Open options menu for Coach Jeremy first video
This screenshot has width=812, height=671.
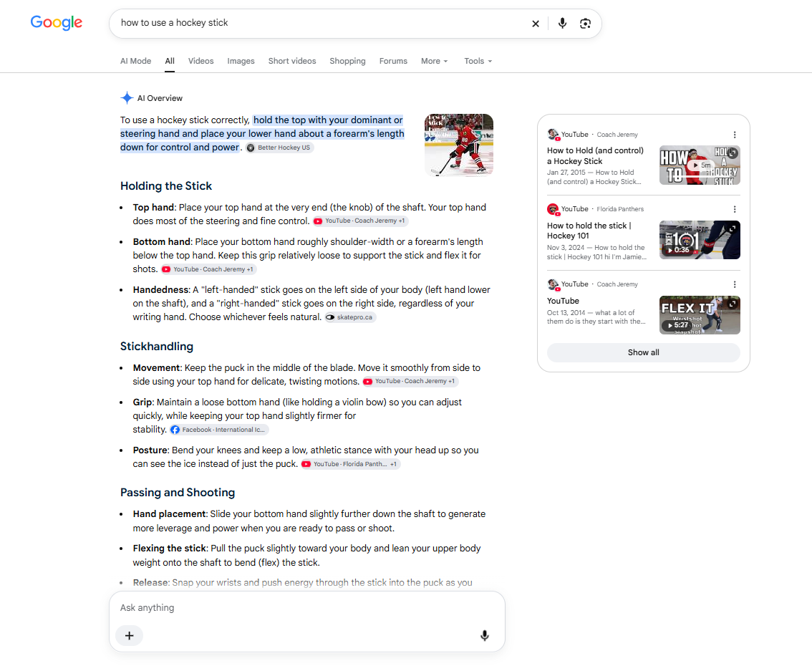pos(735,135)
